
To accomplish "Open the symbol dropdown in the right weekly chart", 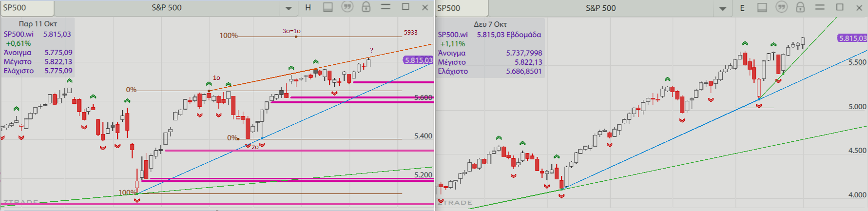I will point(723,8).
